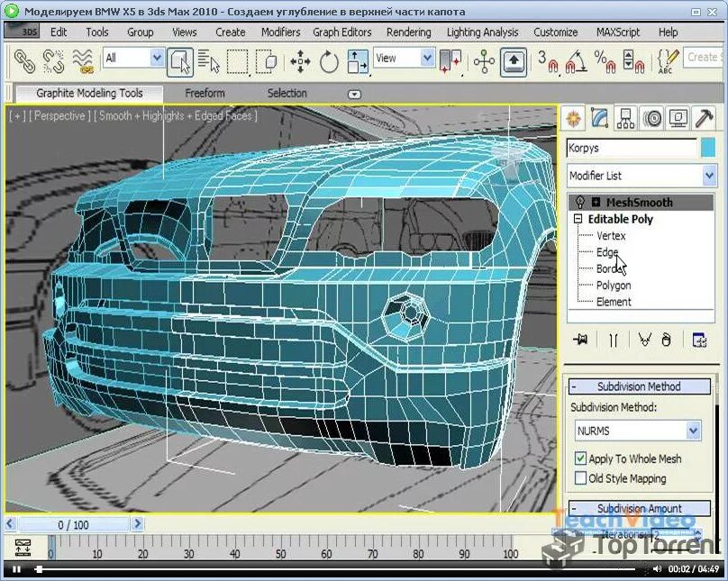Click the Perspective viewport label

click(x=59, y=115)
